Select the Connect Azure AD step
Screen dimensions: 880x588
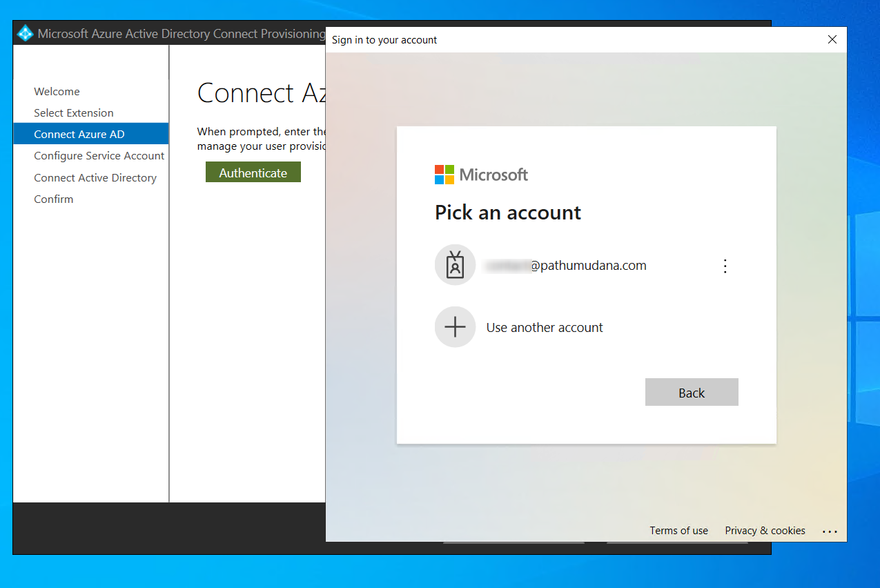pyautogui.click(x=90, y=134)
